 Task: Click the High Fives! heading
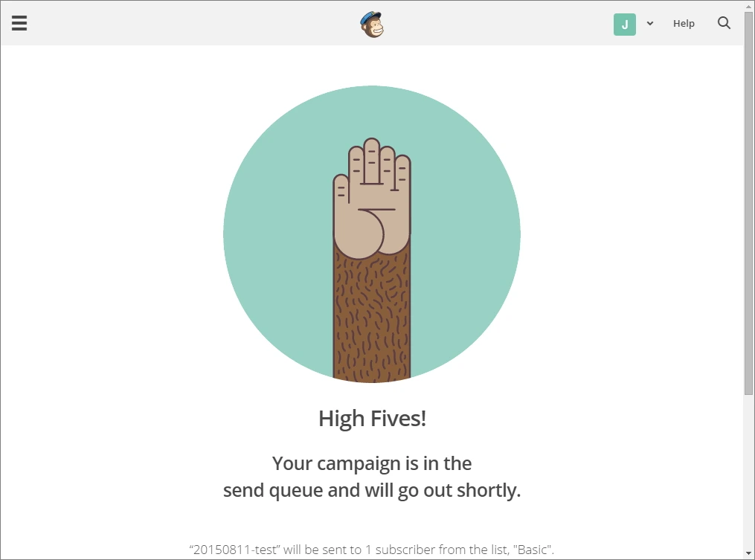point(372,419)
